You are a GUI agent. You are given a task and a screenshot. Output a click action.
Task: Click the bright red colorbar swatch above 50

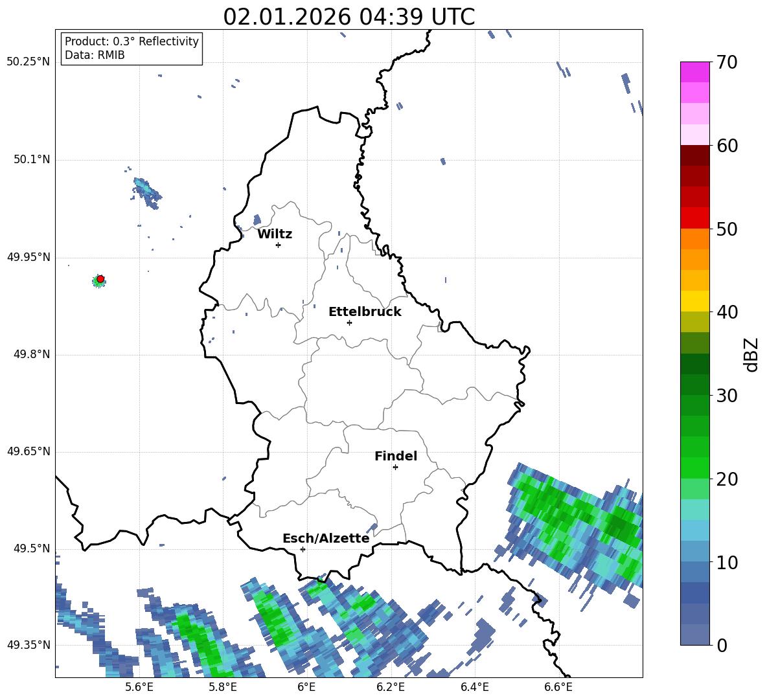(x=694, y=218)
